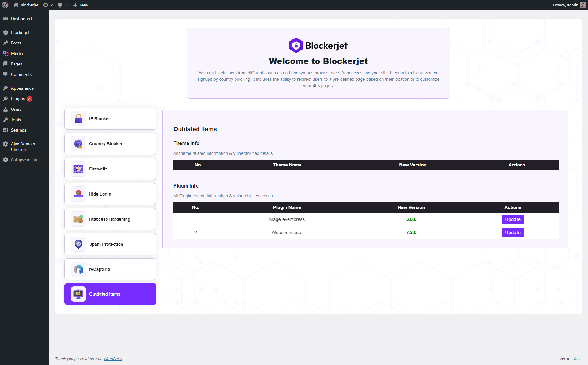588x365 pixels.
Task: Collapse the WordPress admin sidebar
Action: click(23, 159)
